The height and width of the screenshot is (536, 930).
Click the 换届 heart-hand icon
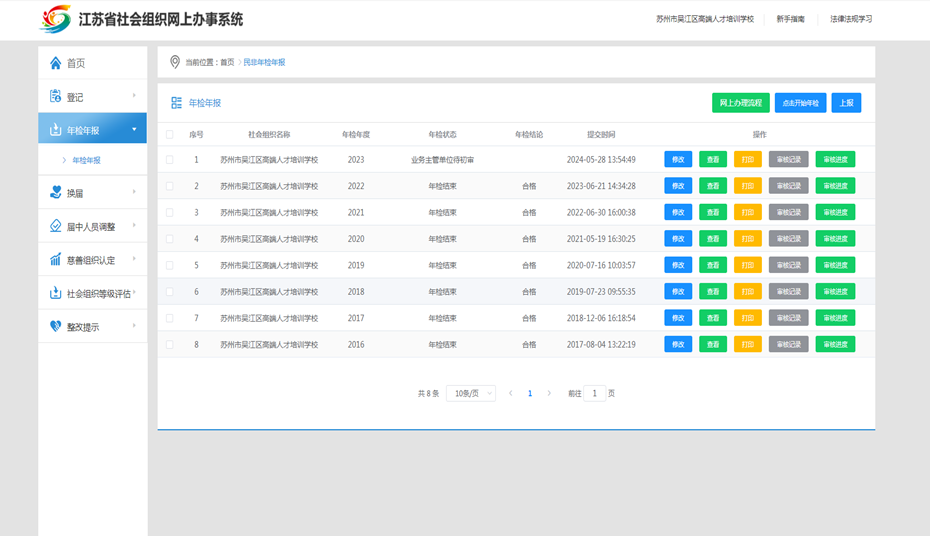55,192
